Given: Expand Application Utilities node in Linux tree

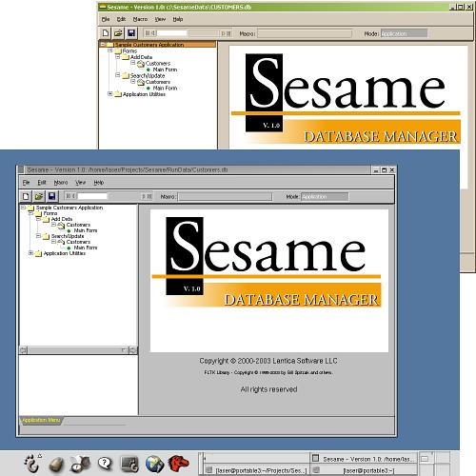Looking at the screenshot, I should [x=30, y=253].
